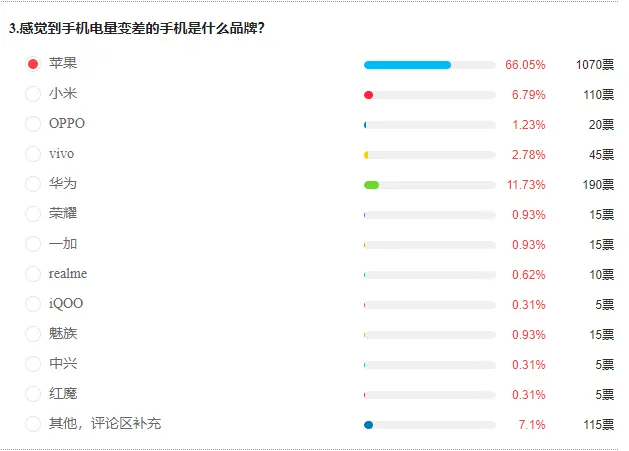Select the 中兴 radio button
Image resolution: width=629 pixels, height=451 pixels.
pos(33,364)
